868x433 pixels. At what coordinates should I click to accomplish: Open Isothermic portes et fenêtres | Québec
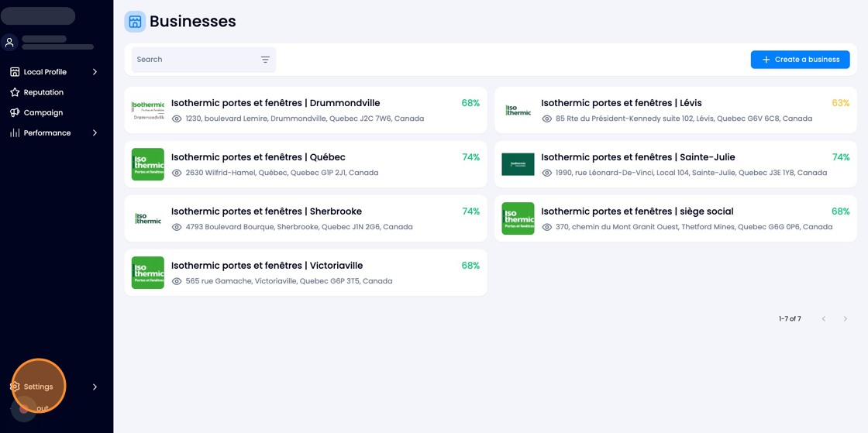click(x=259, y=157)
